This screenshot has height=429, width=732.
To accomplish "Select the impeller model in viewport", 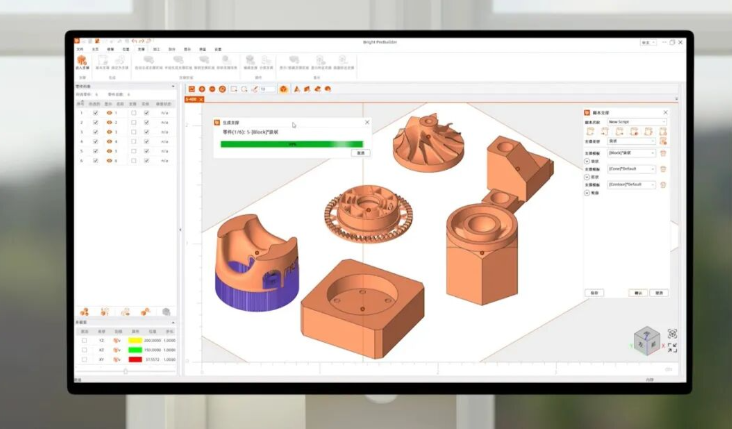I will (429, 142).
